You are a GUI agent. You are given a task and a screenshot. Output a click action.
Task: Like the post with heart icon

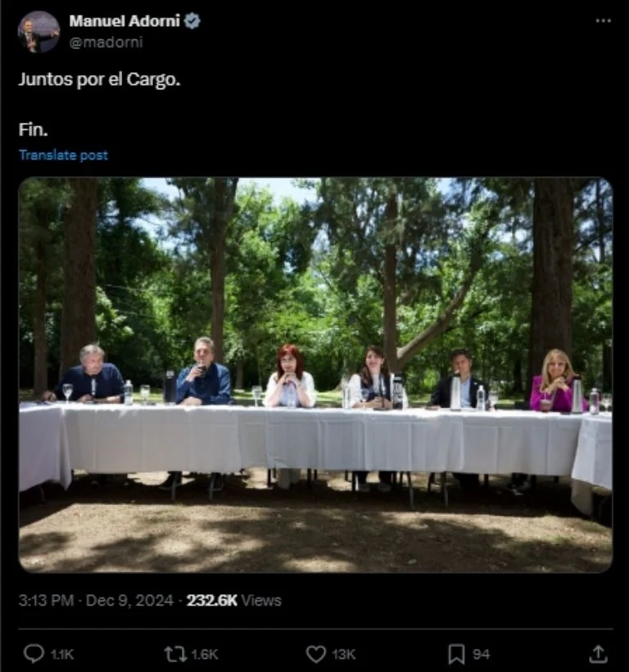click(316, 653)
